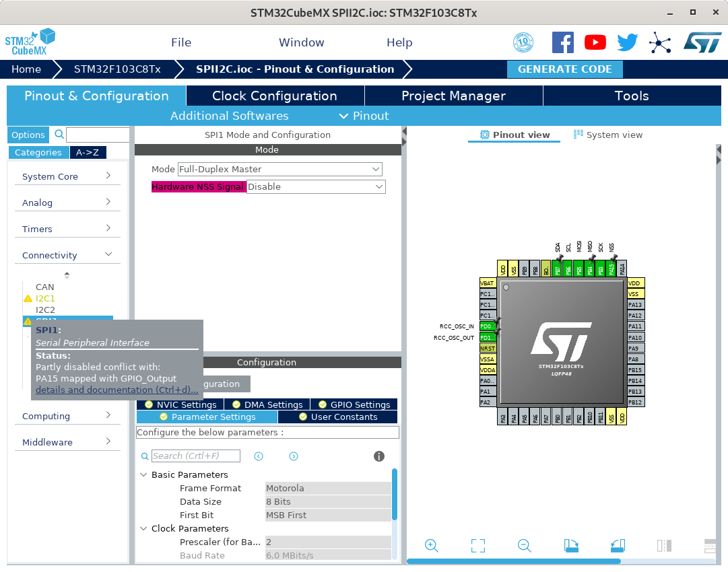Select pin PD0 RCC_OSC_IN on chip
The width and height of the screenshot is (728, 572).
[488, 326]
